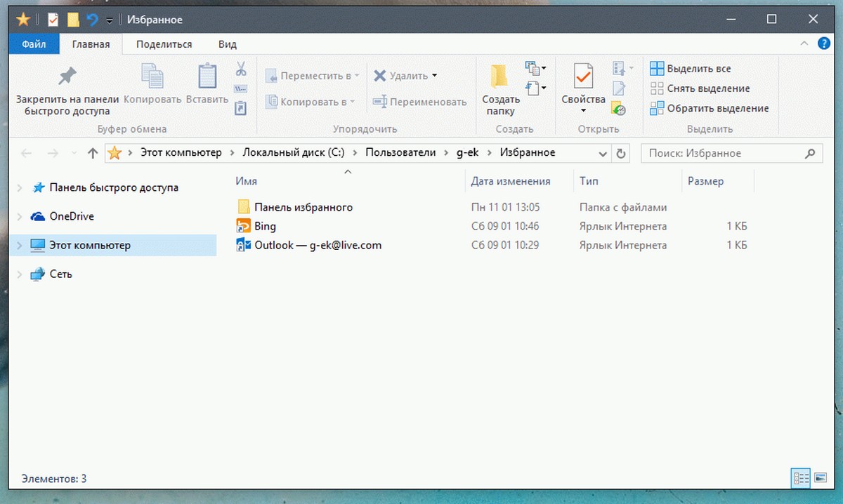Cut selection with the scissors icon
The image size is (843, 504).
pos(241,69)
